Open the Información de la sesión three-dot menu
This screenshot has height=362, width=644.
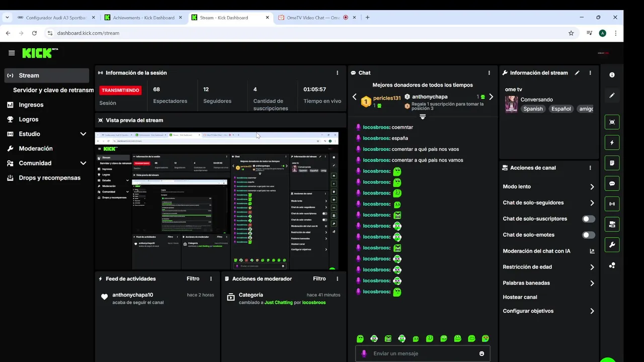(x=338, y=73)
